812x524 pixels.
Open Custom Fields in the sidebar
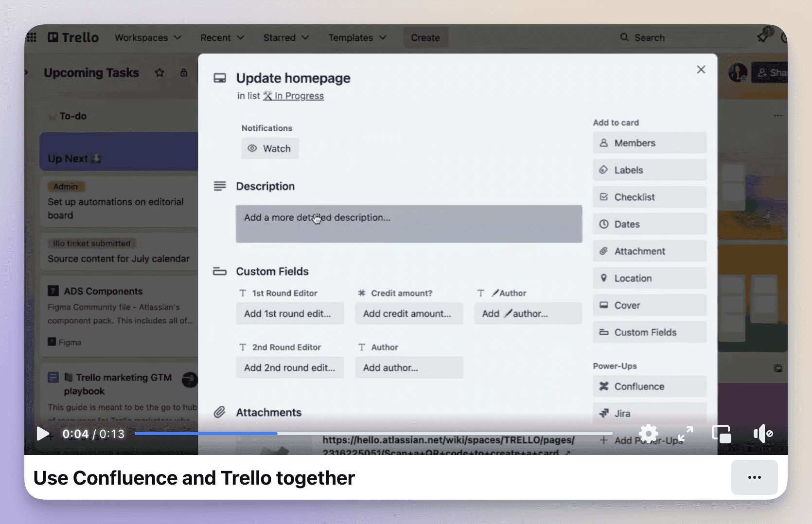click(x=650, y=332)
